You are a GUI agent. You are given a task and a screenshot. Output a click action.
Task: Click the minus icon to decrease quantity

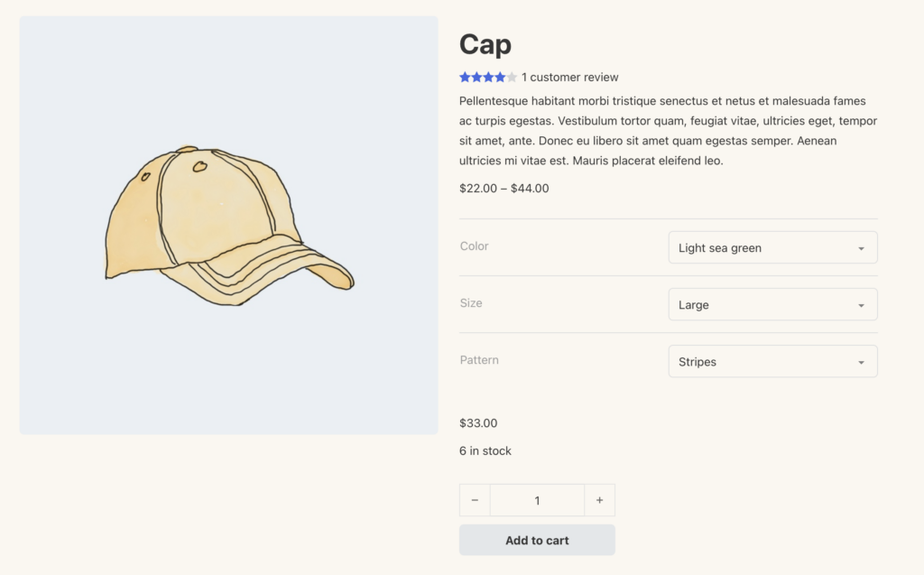tap(475, 500)
